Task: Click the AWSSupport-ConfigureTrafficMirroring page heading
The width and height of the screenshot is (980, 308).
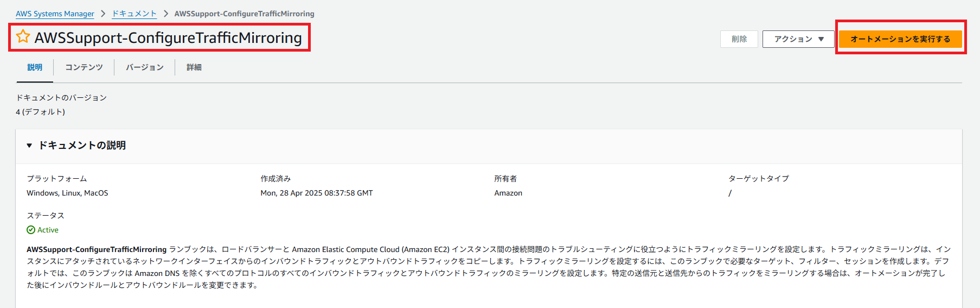Action: [x=168, y=37]
